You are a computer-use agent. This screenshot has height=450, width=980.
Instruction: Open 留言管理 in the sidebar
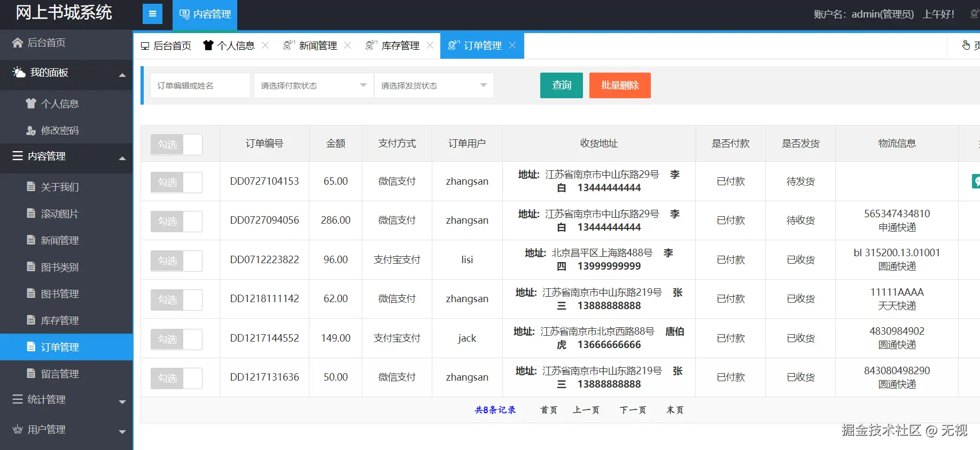pyautogui.click(x=66, y=374)
